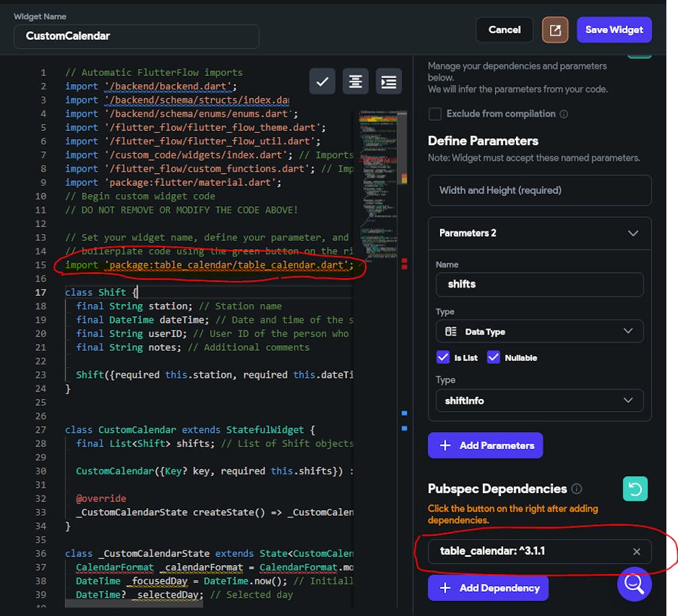Collapse the Parameters 2 section
This screenshot has height=616, width=678.
point(633,233)
